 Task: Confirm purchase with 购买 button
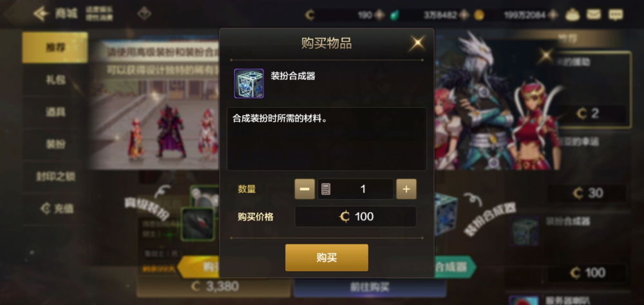[x=327, y=258]
